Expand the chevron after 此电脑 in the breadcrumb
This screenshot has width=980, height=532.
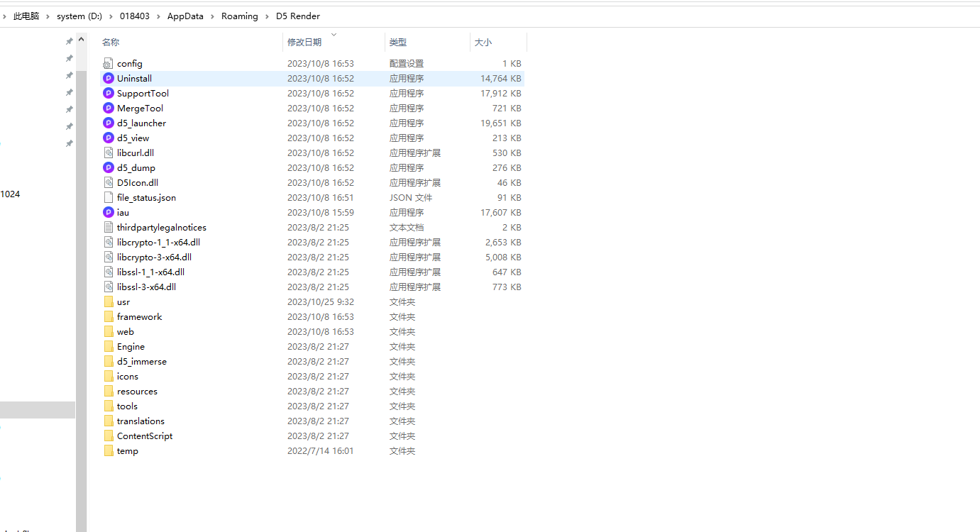coord(48,16)
